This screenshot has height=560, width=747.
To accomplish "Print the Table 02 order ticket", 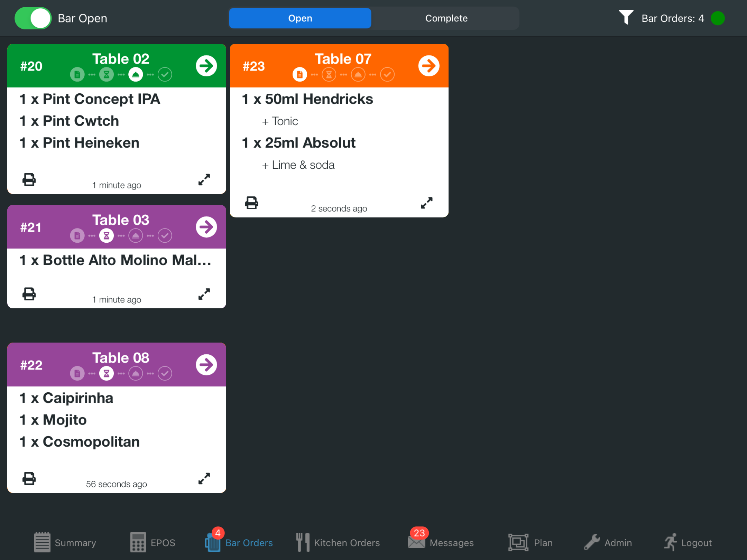I will coord(29,180).
